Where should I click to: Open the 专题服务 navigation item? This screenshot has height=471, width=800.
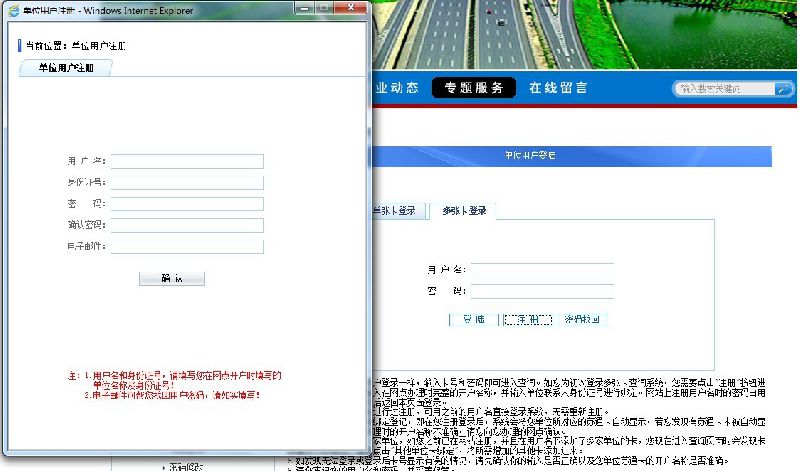point(474,88)
